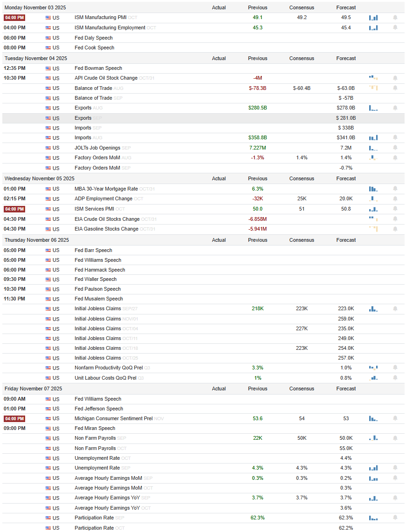Open the EIA Crude Oil Stocks Change chart icon
The height and width of the screenshot is (532, 405).
click(x=373, y=219)
